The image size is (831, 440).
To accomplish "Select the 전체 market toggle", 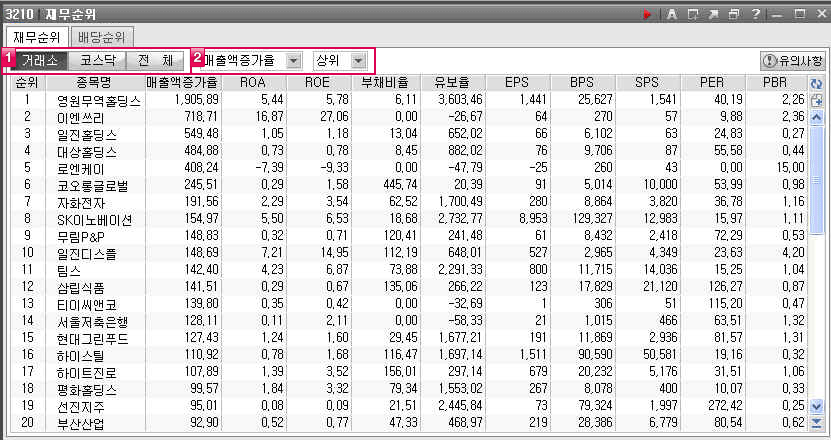I will click(x=155, y=60).
